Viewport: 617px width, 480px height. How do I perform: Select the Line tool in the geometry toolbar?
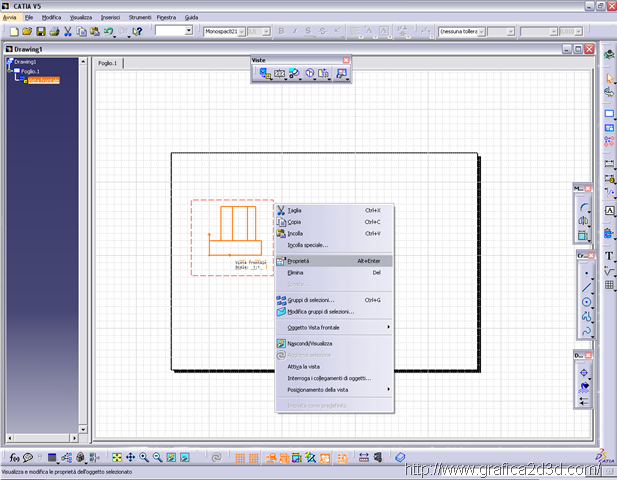point(585,287)
